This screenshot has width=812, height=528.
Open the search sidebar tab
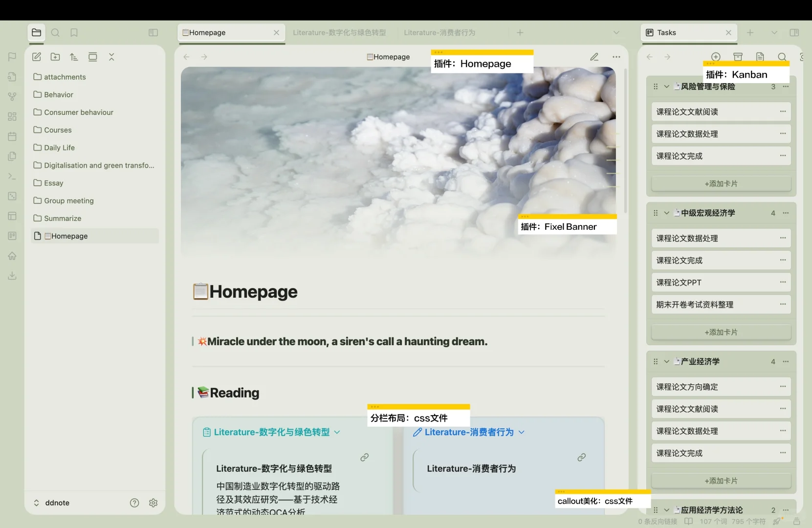pyautogui.click(x=55, y=32)
